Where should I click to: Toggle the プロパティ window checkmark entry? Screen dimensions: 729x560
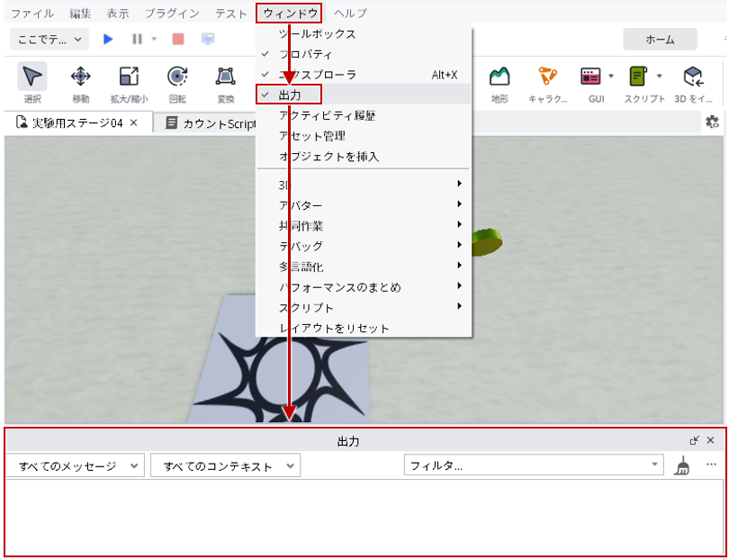pyautogui.click(x=364, y=54)
